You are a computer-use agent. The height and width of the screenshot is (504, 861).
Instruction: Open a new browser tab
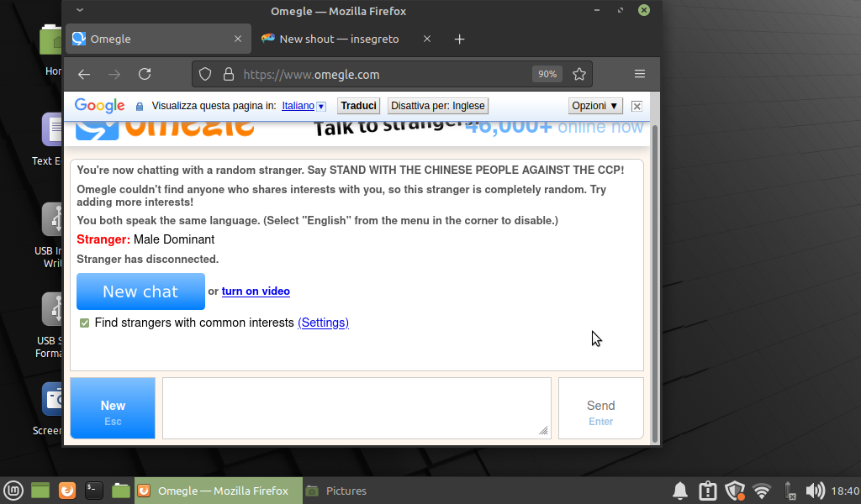point(460,39)
